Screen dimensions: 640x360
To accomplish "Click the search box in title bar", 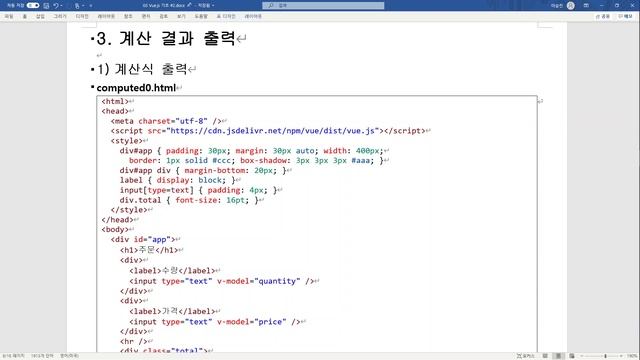I will (x=323, y=5).
